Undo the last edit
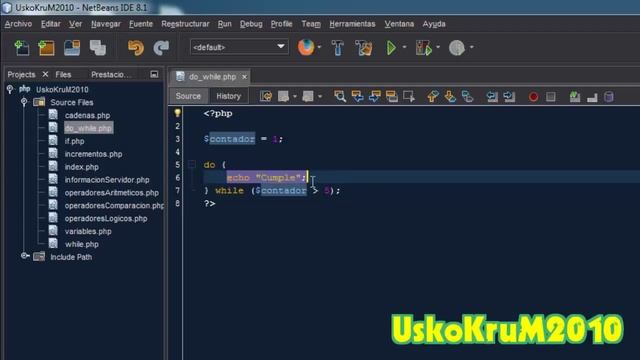The height and width of the screenshot is (360, 640). 136,48
